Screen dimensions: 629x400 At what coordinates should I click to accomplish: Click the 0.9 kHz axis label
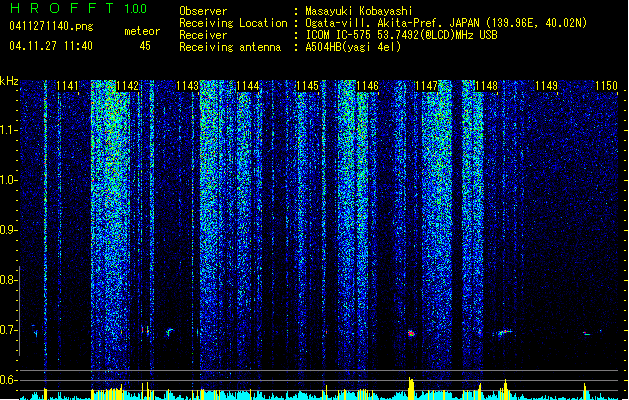pos(8,230)
